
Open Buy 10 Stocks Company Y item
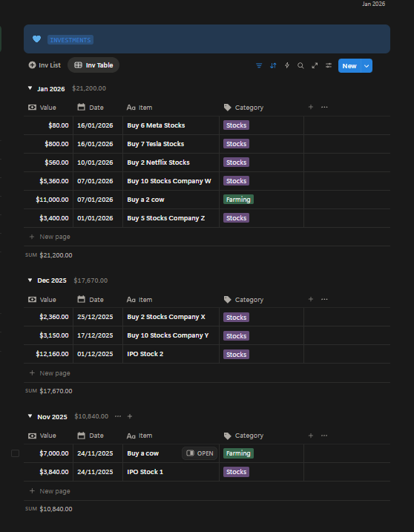point(168,335)
